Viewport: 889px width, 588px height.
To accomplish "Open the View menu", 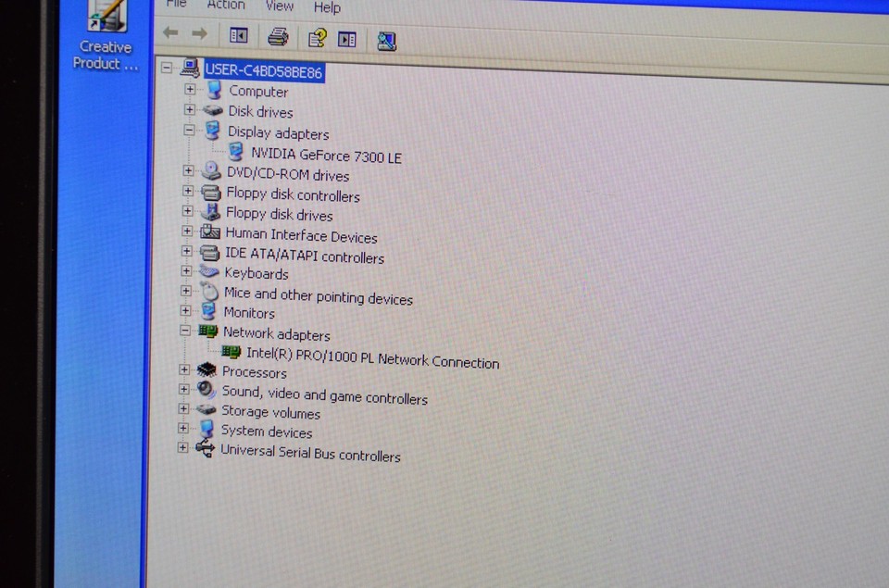I will pyautogui.click(x=279, y=6).
